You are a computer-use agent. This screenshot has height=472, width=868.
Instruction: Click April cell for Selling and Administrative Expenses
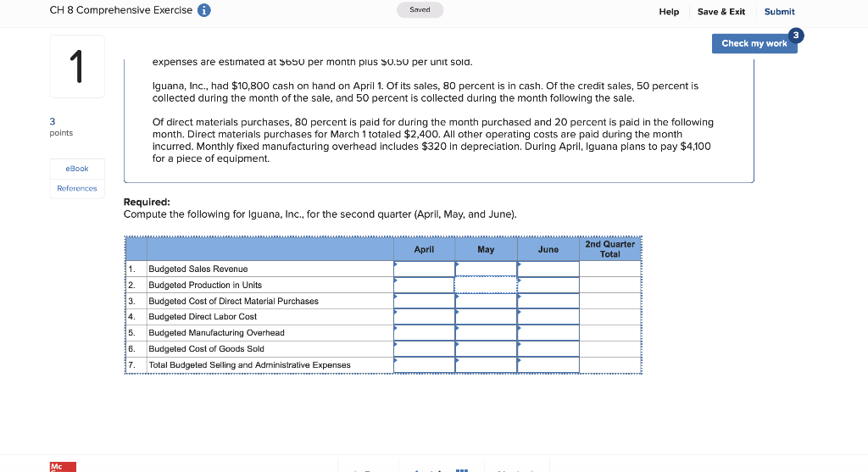click(424, 365)
